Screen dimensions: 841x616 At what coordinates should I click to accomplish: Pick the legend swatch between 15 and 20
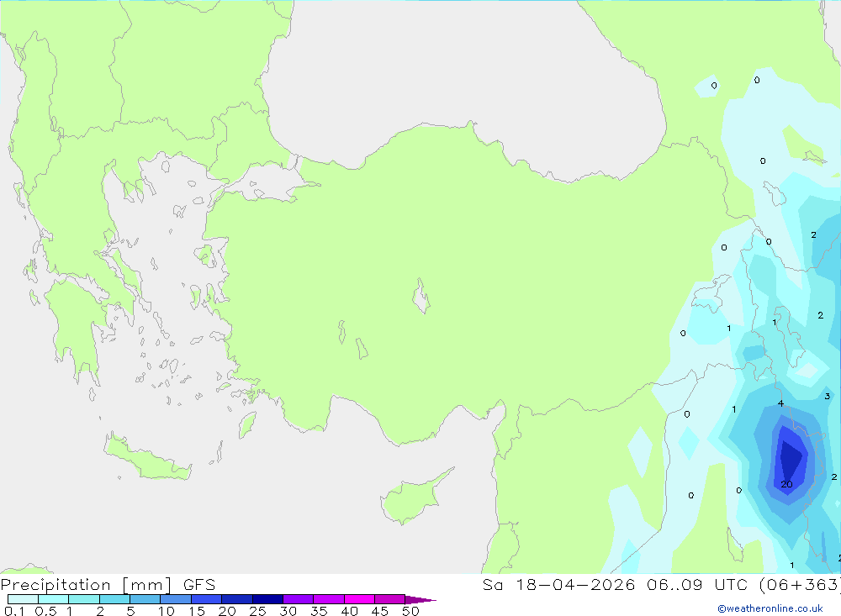tap(207, 599)
